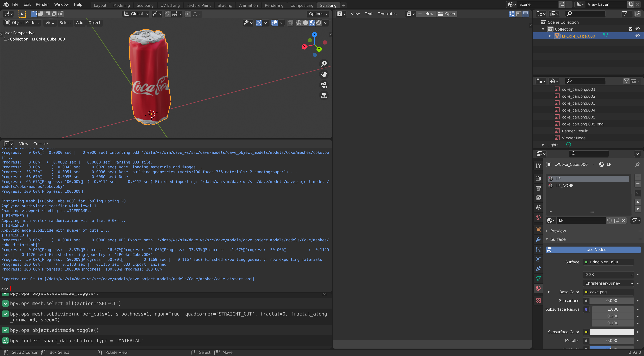Toggle the camera view gizmo

(x=324, y=85)
